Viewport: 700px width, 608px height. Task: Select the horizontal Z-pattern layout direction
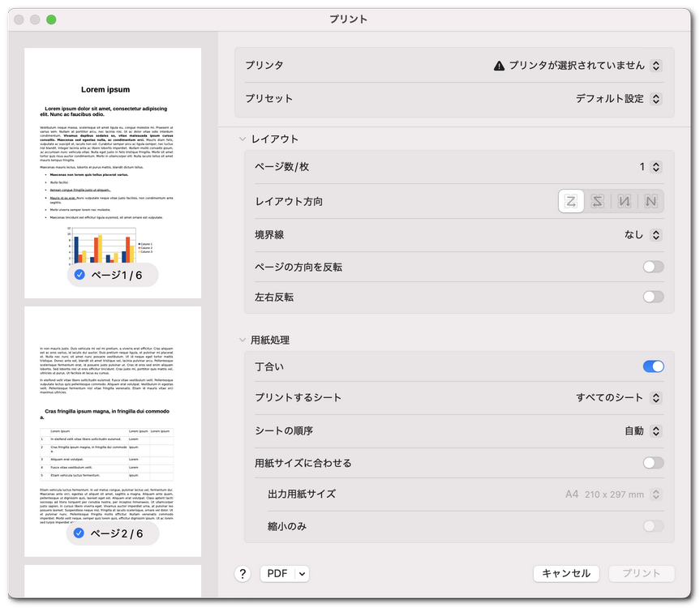click(x=571, y=200)
